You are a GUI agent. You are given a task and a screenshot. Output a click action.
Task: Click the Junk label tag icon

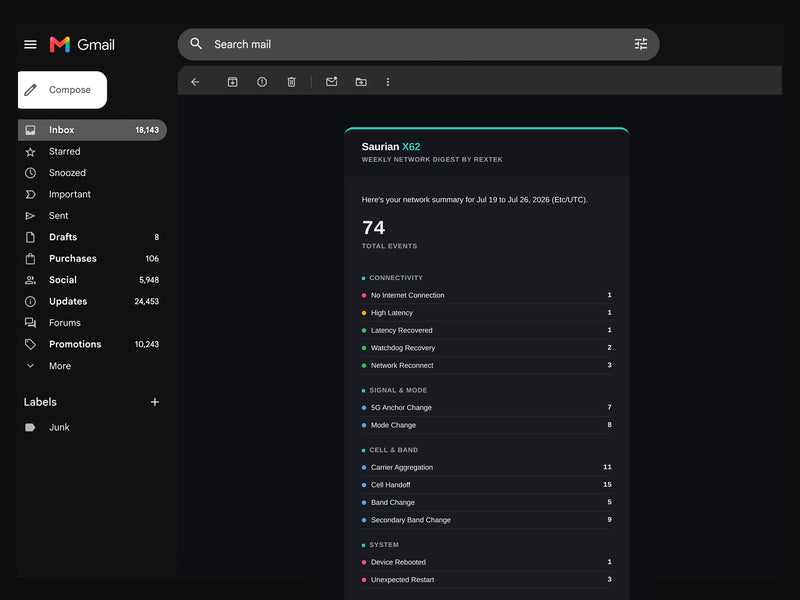(x=31, y=428)
